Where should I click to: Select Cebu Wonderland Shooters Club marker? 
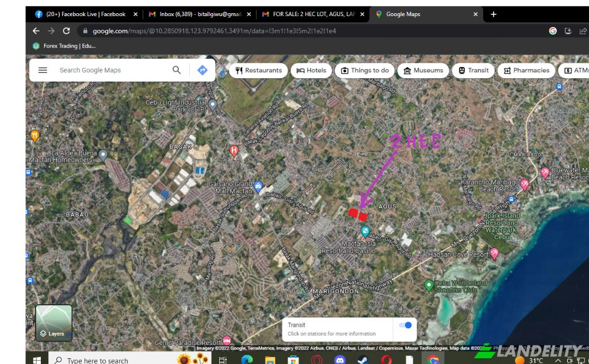429,285
